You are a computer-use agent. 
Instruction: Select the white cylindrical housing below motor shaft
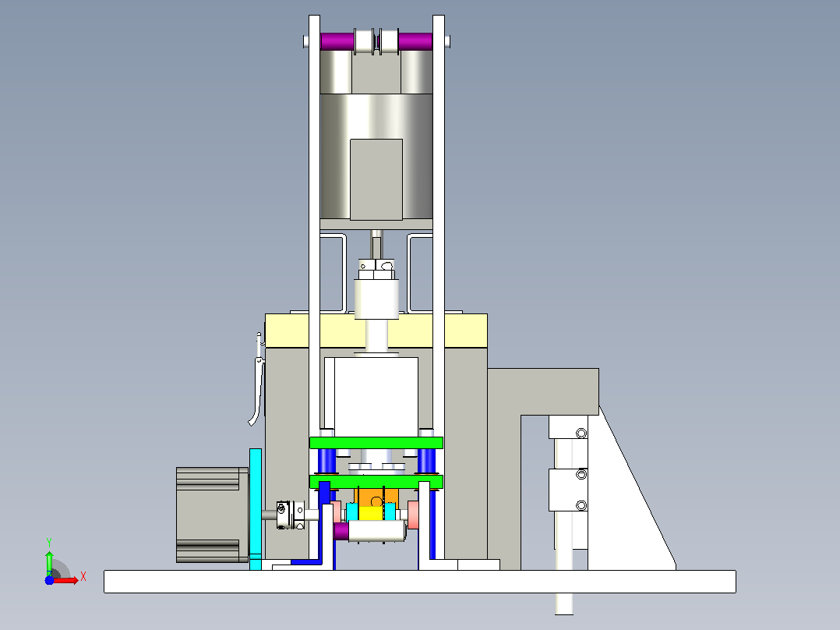click(376, 299)
